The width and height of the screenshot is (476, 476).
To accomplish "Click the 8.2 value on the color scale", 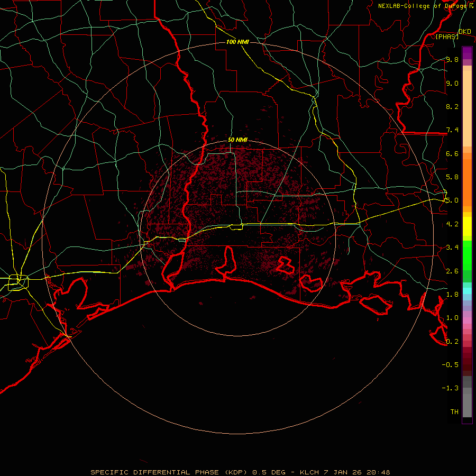I will click(x=452, y=106).
